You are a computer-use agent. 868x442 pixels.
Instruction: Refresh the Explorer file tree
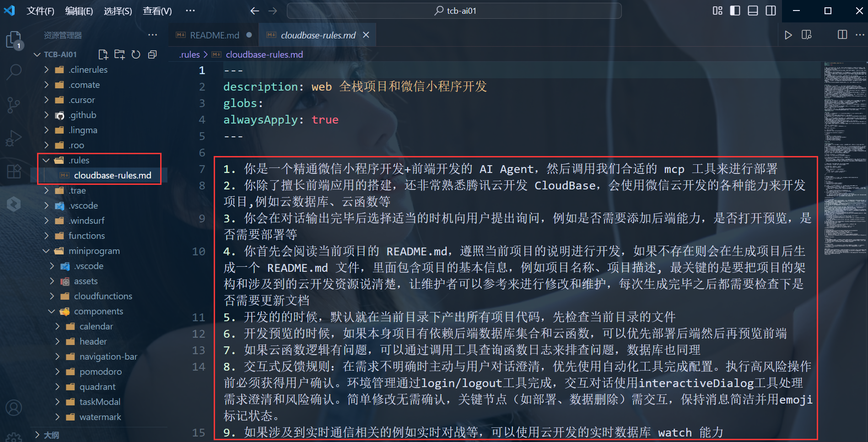[136, 54]
